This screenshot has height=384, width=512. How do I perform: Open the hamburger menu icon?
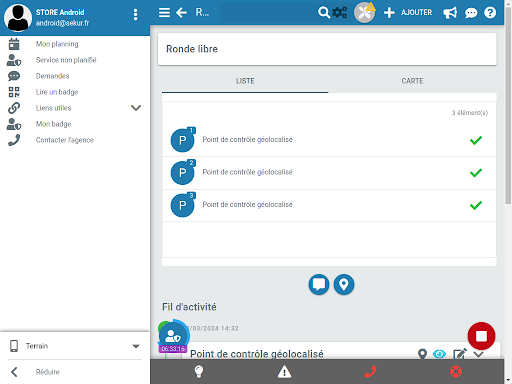pos(164,13)
